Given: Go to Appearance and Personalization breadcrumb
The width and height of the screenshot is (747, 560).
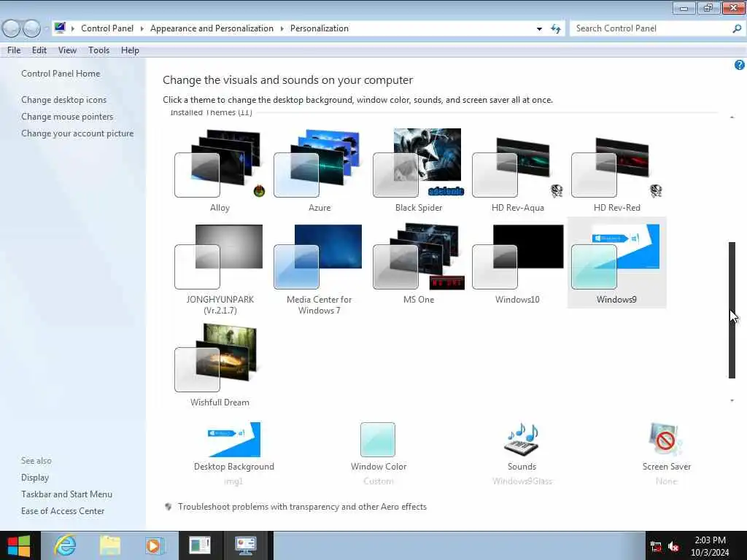Looking at the screenshot, I should coord(212,28).
